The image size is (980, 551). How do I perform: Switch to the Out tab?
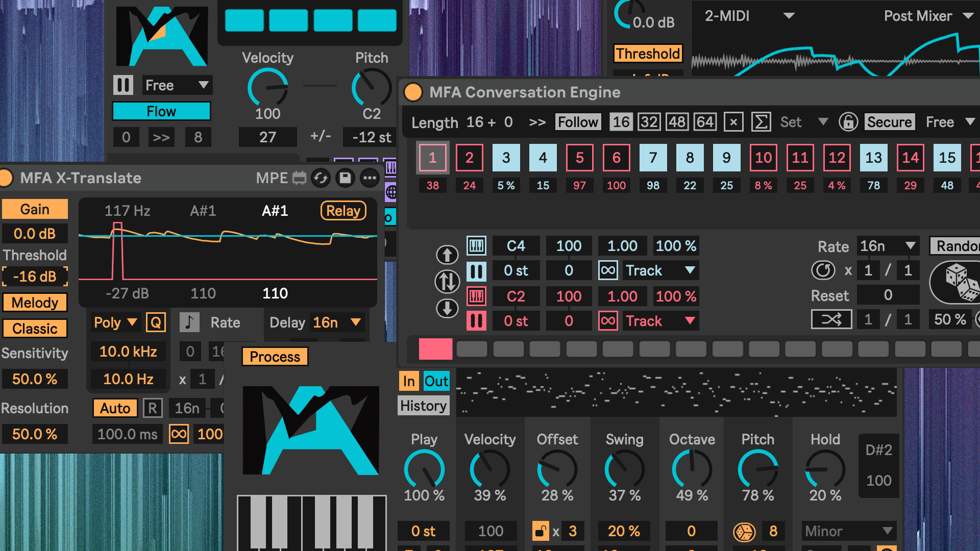436,381
